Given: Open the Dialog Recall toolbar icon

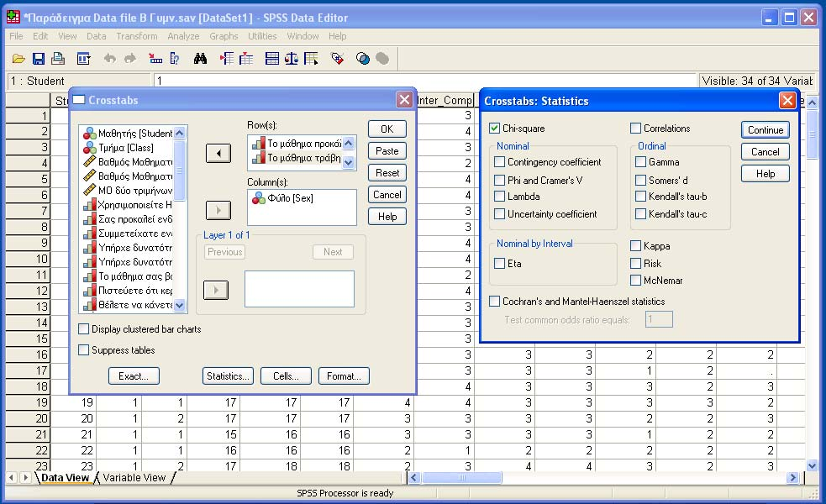Looking at the screenshot, I should (x=84, y=59).
